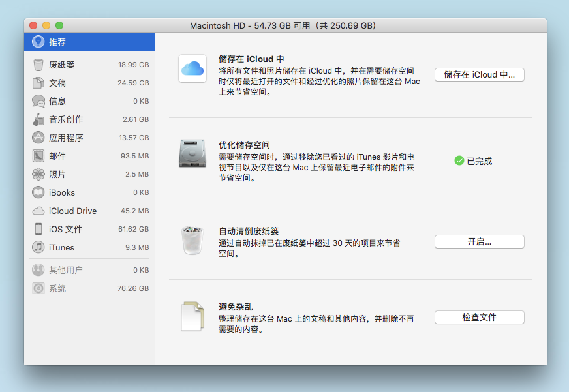The width and height of the screenshot is (569, 392).
Task: Open the 应用程序 category label
Action: pos(66,138)
